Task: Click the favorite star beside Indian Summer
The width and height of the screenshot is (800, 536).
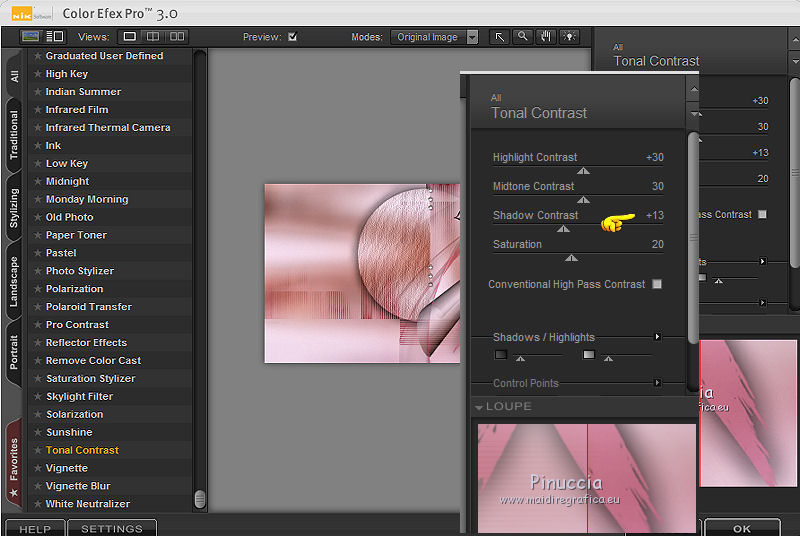Action: pyautogui.click(x=37, y=91)
